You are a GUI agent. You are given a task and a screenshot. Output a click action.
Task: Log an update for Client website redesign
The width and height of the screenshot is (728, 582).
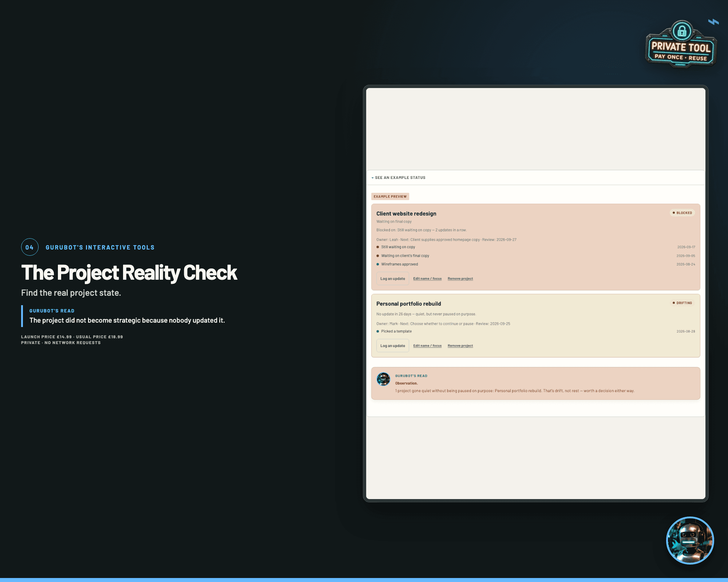click(392, 279)
